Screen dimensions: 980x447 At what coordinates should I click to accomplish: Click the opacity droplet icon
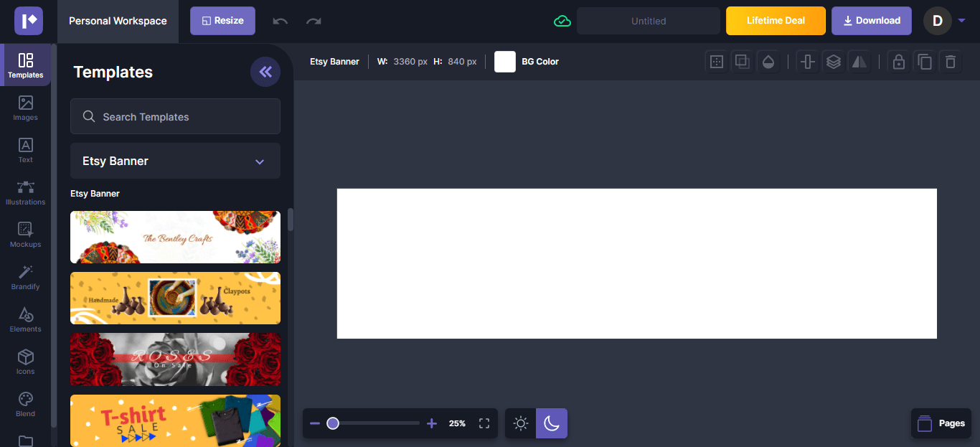(768, 62)
